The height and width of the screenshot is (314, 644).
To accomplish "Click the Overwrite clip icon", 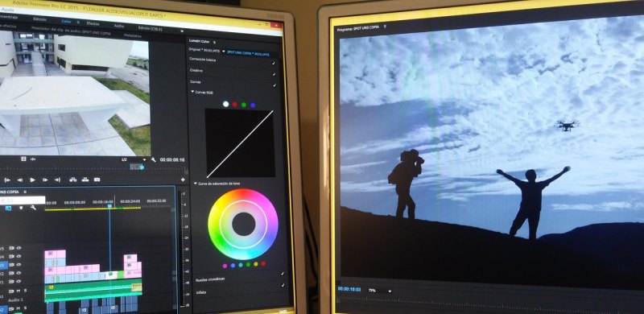I will [x=85, y=180].
